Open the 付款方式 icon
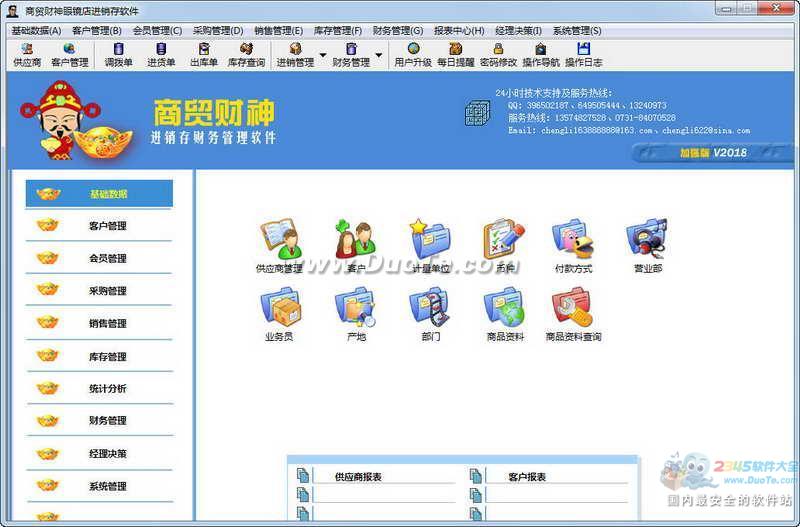The height and width of the screenshot is (527, 800). point(573,246)
